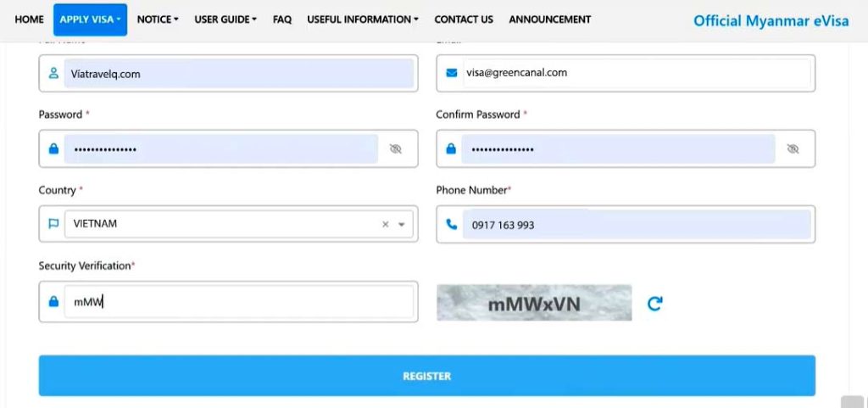Click the user icon in Full Name field

53,73
